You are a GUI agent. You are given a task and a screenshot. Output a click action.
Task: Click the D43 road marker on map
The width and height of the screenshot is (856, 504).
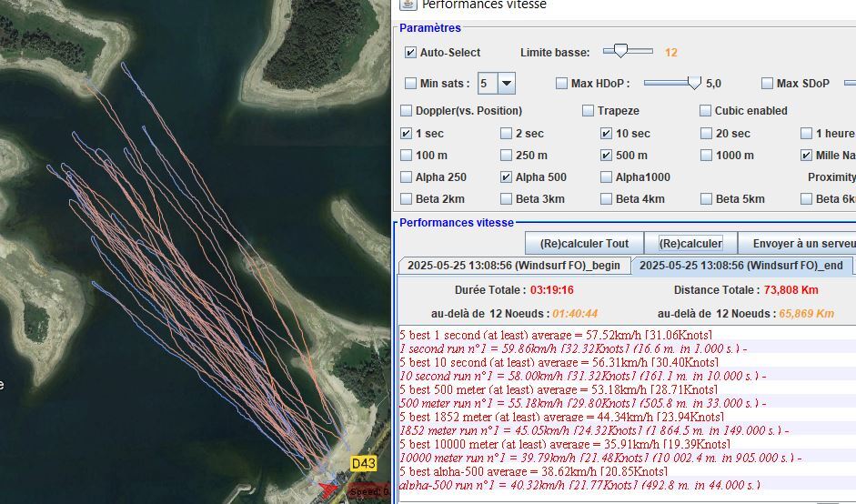point(364,464)
